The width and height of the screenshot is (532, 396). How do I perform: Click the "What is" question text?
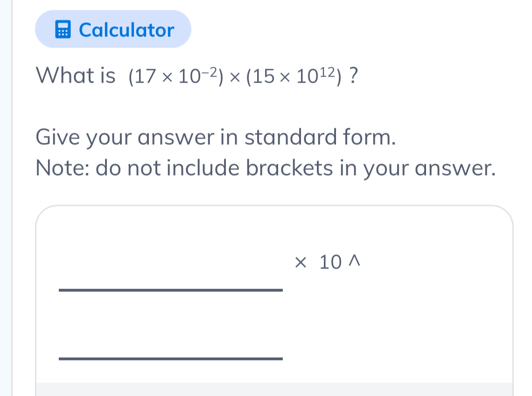[x=76, y=75]
